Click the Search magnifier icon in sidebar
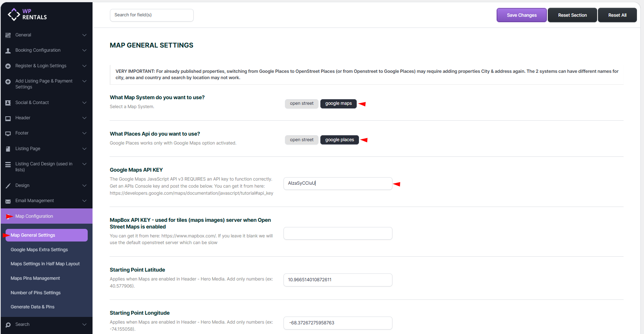The image size is (644, 334). tap(8, 325)
